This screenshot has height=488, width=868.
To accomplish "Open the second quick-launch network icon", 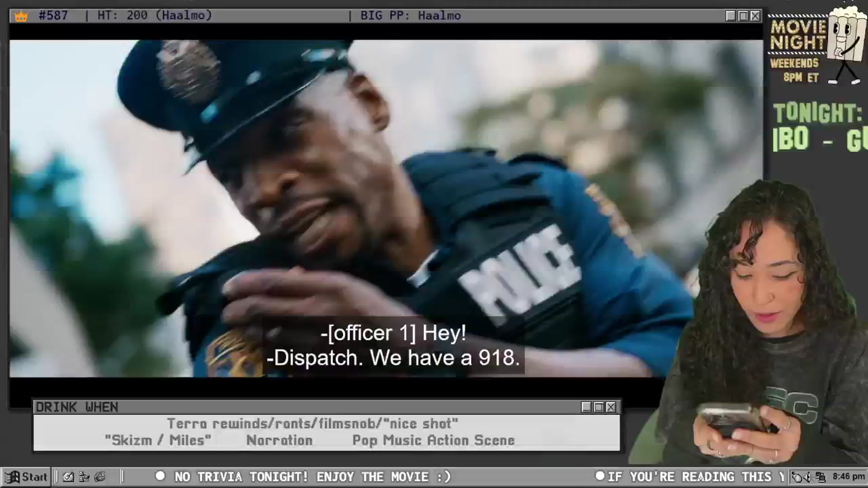I will [84, 477].
